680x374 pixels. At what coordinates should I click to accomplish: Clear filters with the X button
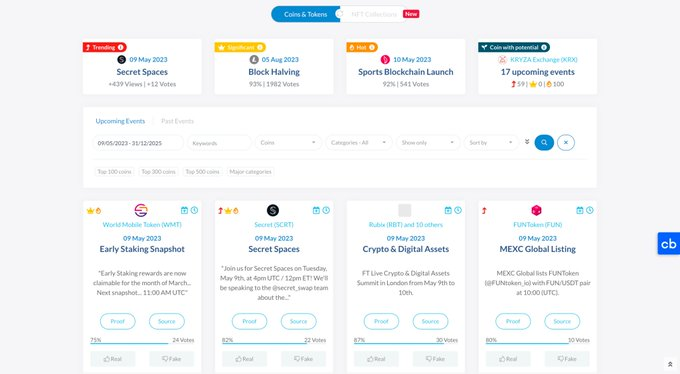pos(566,142)
